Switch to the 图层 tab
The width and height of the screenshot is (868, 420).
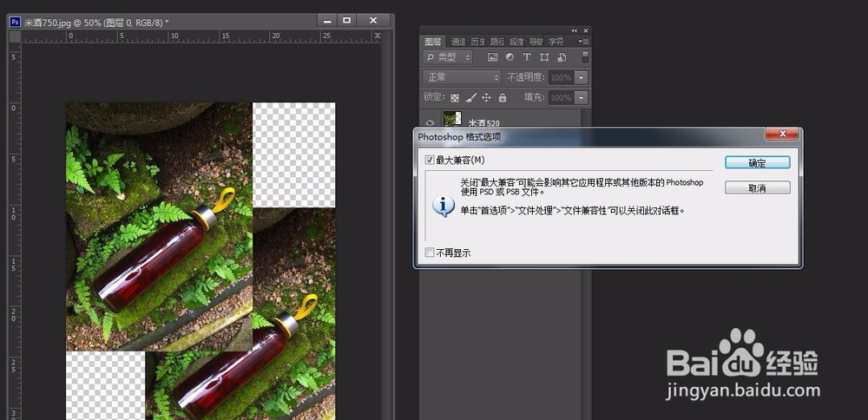(433, 42)
